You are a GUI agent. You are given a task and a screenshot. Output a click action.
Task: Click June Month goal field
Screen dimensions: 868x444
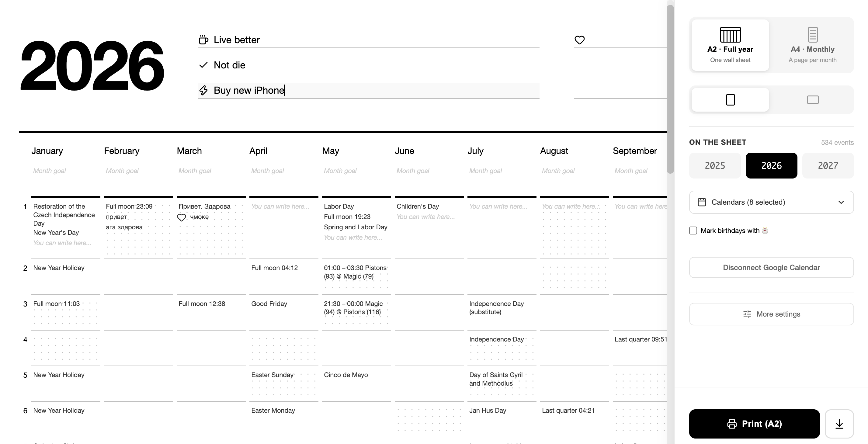coord(429,171)
